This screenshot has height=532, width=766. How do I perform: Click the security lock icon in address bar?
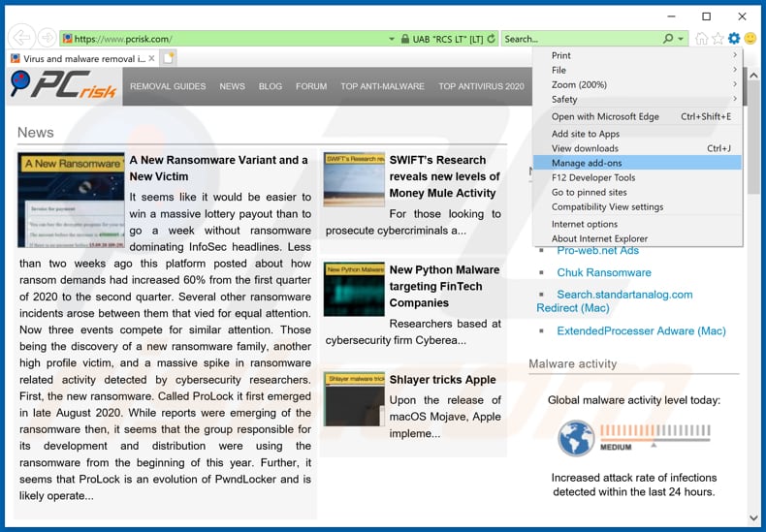coord(392,39)
